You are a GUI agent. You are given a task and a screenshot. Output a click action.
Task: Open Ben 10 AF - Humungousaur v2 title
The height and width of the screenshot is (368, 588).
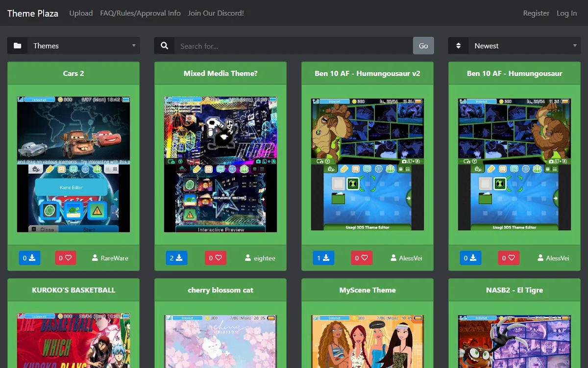[367, 73]
